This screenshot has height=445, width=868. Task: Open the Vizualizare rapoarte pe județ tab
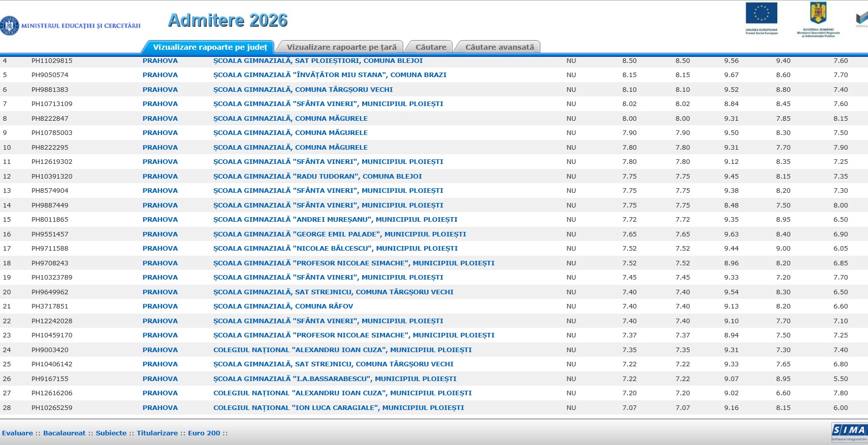(x=210, y=47)
